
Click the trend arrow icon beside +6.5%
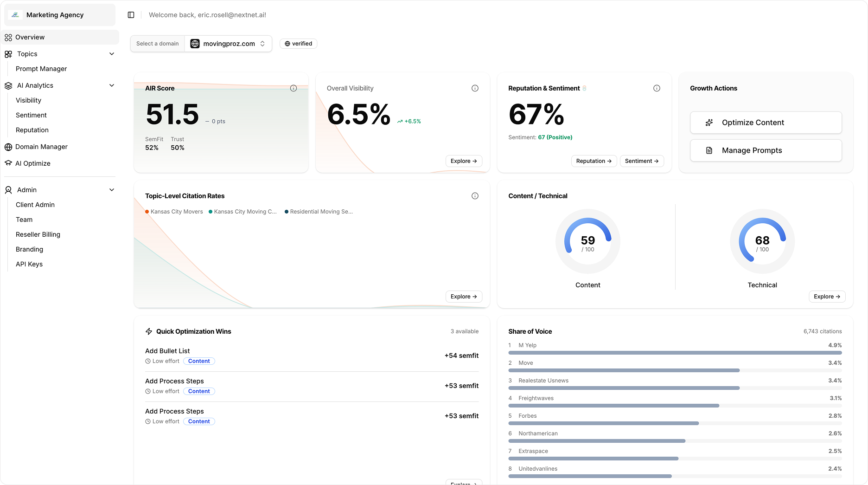click(400, 122)
